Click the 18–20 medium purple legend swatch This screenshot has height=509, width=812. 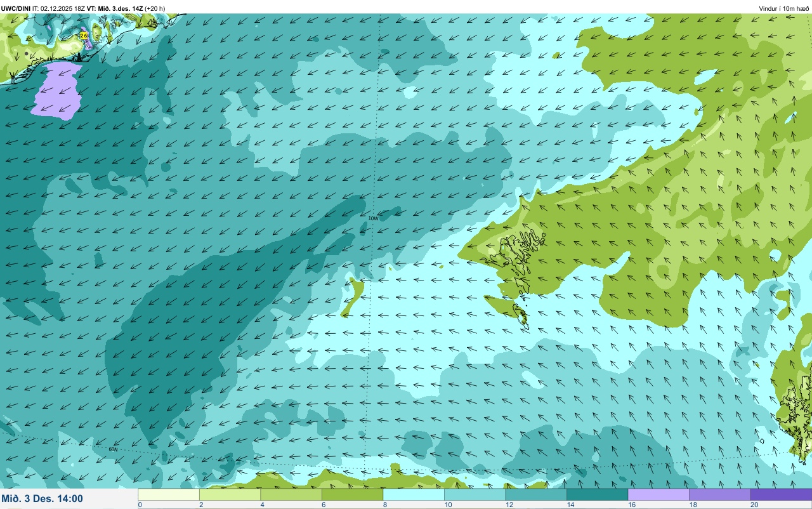point(719,494)
